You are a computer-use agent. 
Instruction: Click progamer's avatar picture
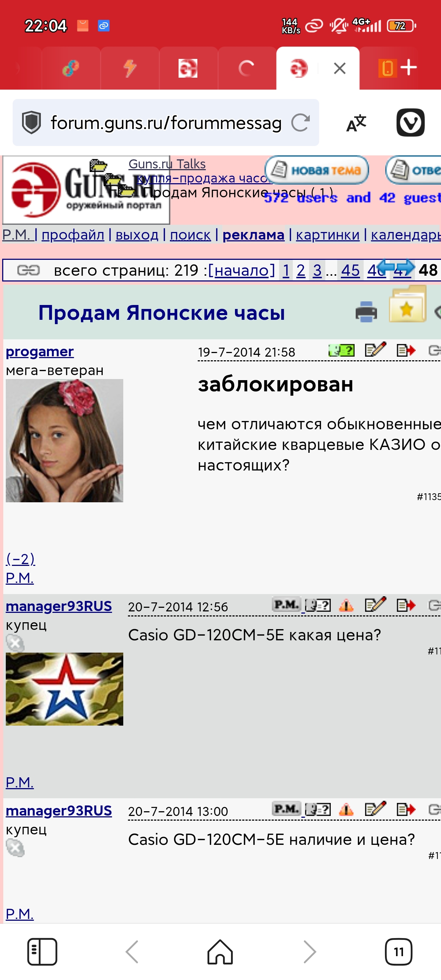(x=64, y=440)
